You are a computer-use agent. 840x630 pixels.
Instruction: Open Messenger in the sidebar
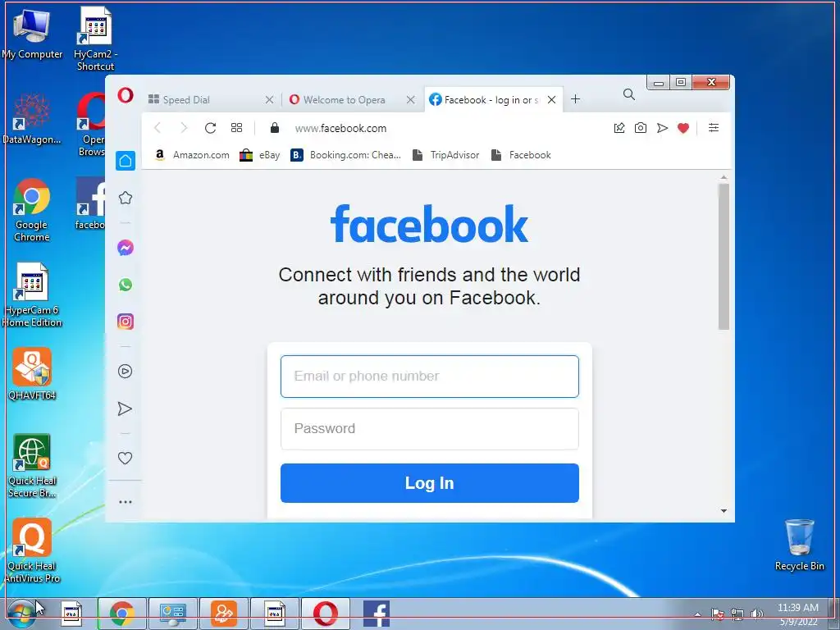[x=126, y=248]
